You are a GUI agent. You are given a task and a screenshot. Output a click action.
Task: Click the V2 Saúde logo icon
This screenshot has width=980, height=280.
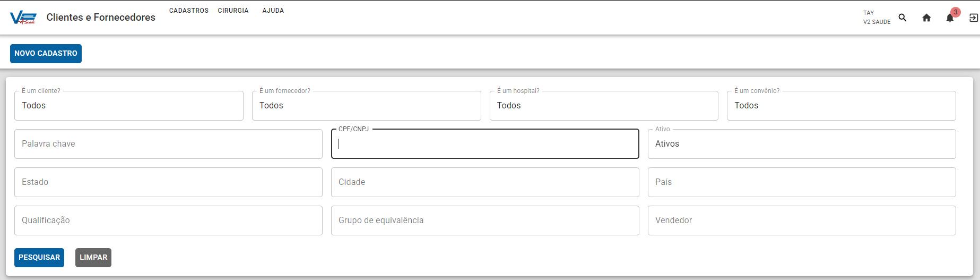(23, 18)
